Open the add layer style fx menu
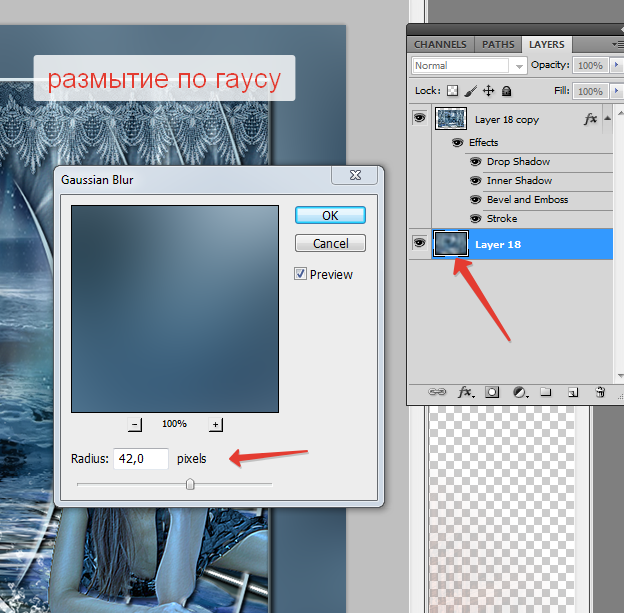This screenshot has height=613, width=624. [x=466, y=392]
